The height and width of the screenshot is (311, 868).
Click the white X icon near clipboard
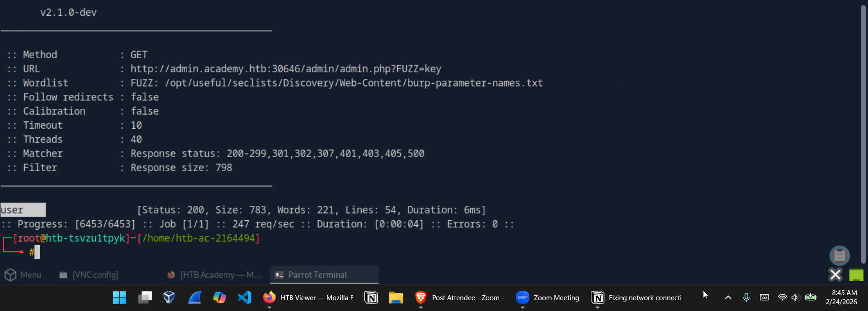[835, 274]
